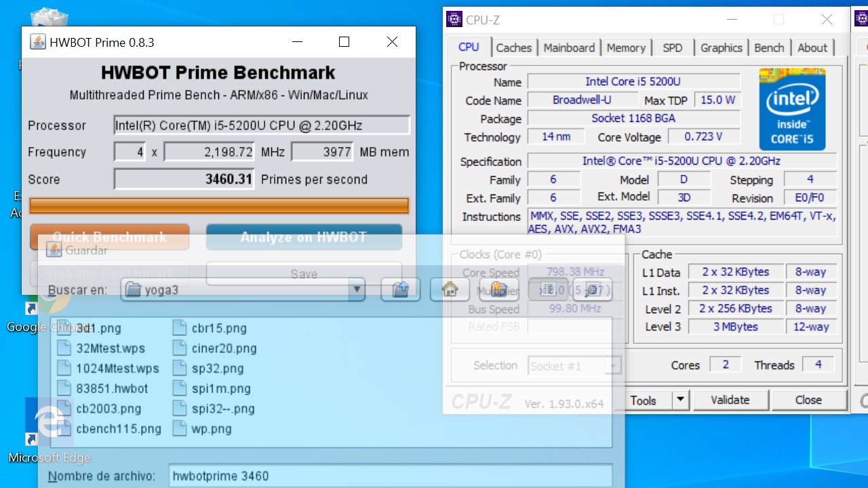868x488 pixels.
Task: Click the Code Name value Broadwell-U
Action: (582, 100)
